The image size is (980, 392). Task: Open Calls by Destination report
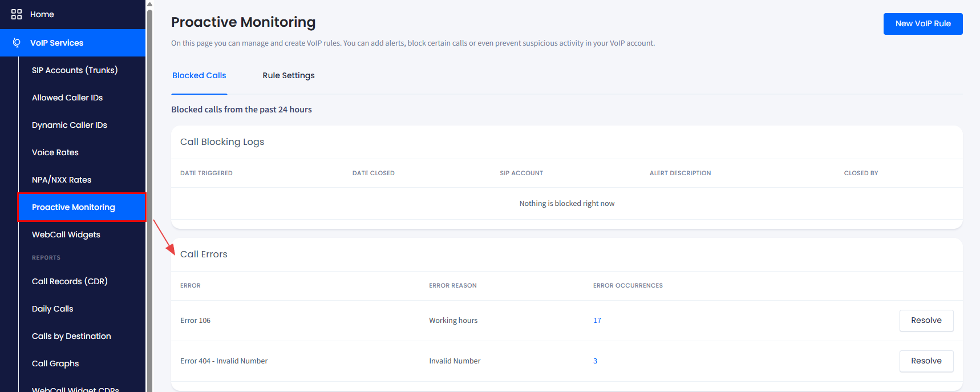(71, 336)
